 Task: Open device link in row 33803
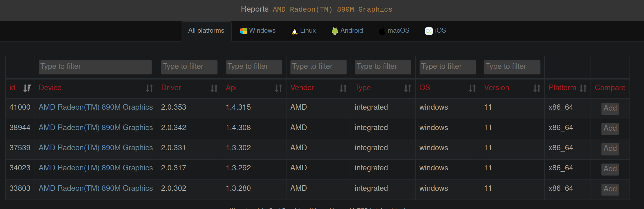click(96, 188)
